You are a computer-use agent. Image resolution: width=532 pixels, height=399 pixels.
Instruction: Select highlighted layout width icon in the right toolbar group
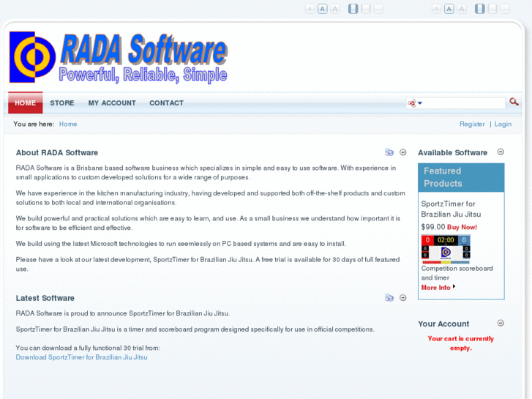[480, 9]
